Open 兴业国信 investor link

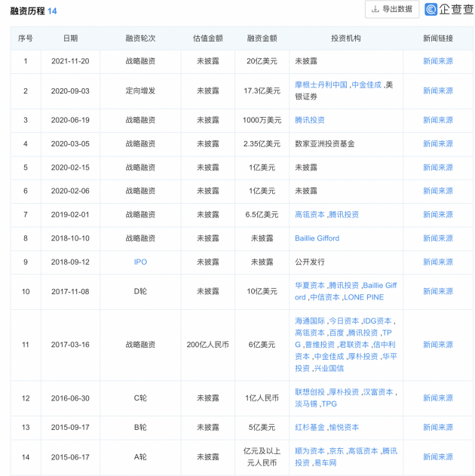click(329, 368)
